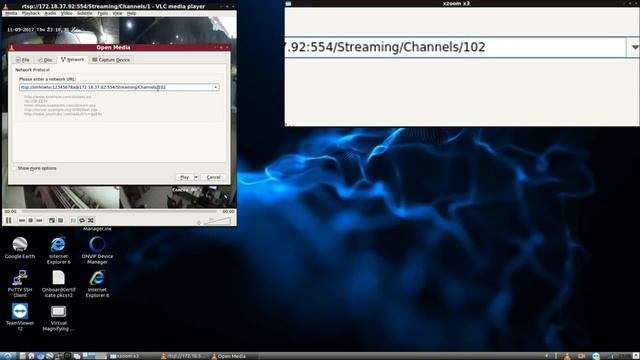Expand the dropdown arrow in xzoom window
The width and height of the screenshot is (640, 360).
point(634,47)
